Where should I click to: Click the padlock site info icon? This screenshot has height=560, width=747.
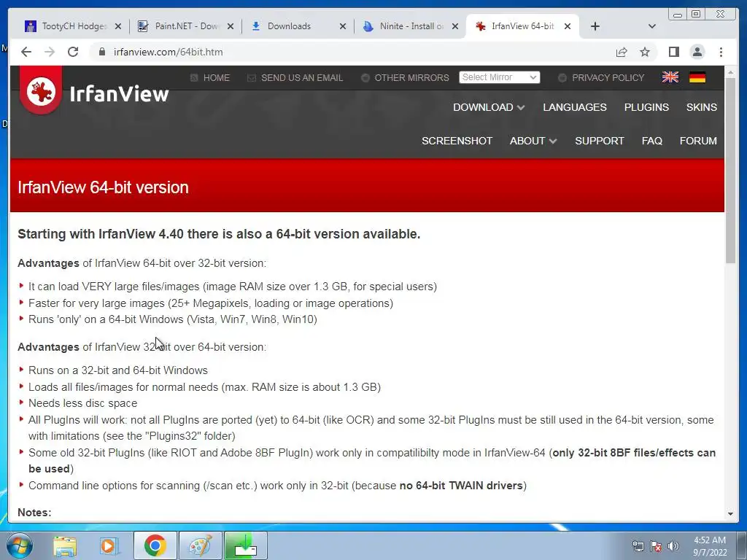click(x=102, y=52)
